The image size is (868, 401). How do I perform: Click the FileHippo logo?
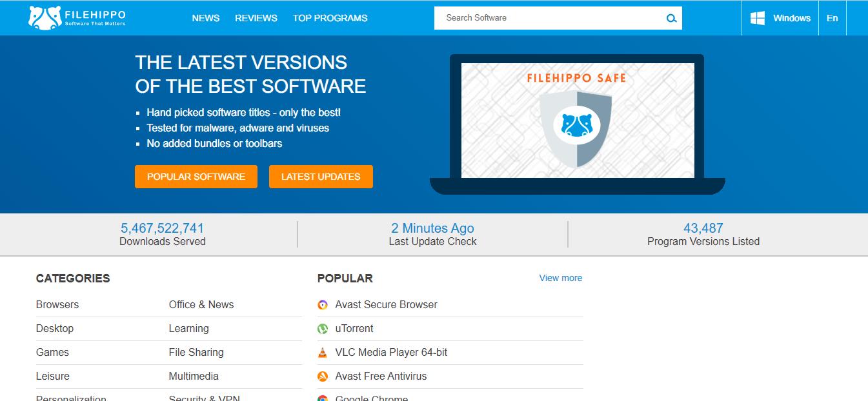pos(77,17)
